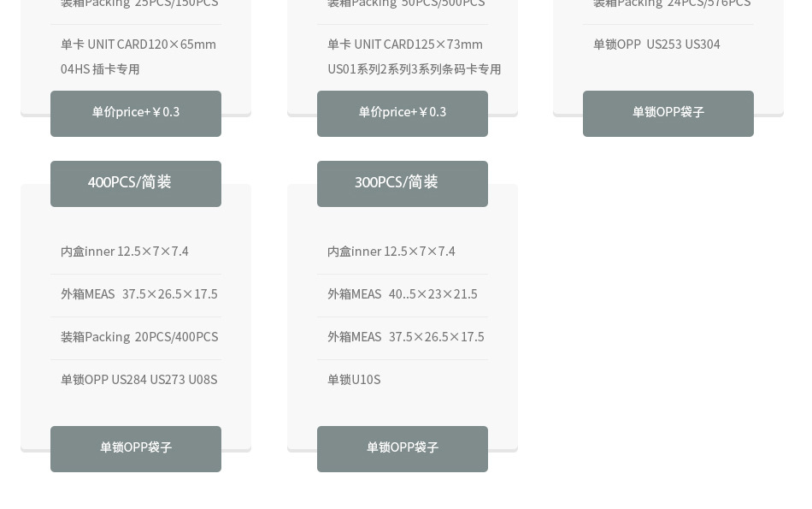Select 外箱MEAS 40..5×23×21.5 row
Viewport: 812px width, 509px height.
point(402,293)
